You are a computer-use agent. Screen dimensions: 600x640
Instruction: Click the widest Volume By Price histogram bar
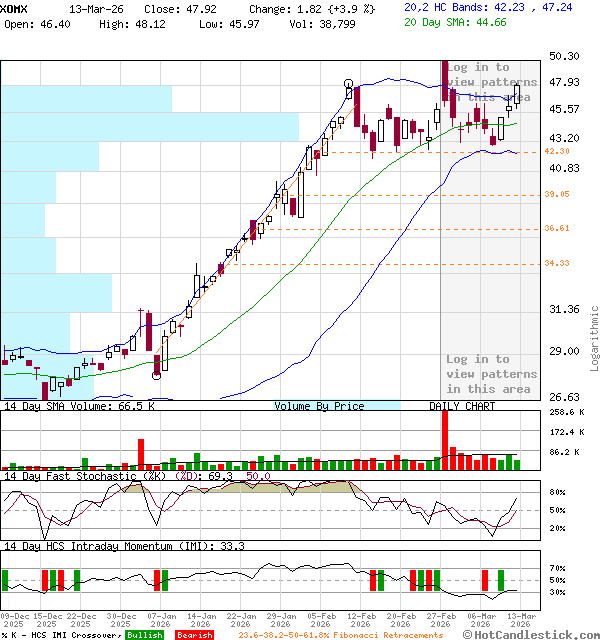pos(150,127)
